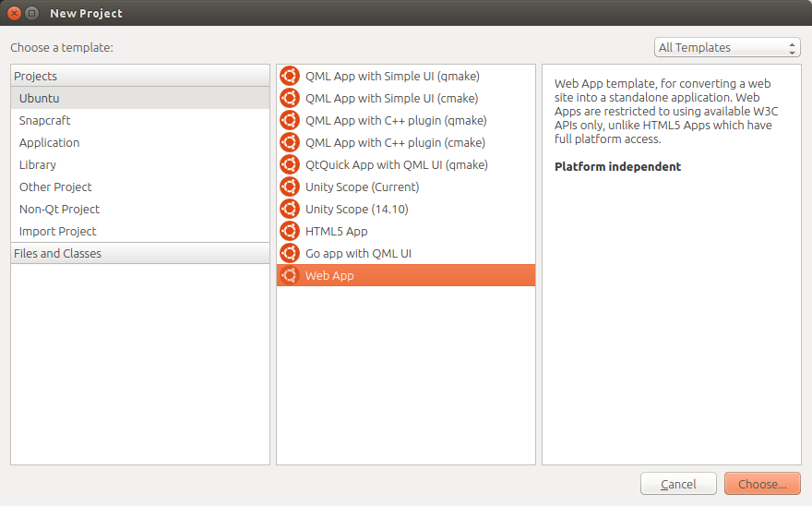Image resolution: width=812 pixels, height=506 pixels.
Task: Click Ubuntu icon beside Web App
Action: [290, 275]
